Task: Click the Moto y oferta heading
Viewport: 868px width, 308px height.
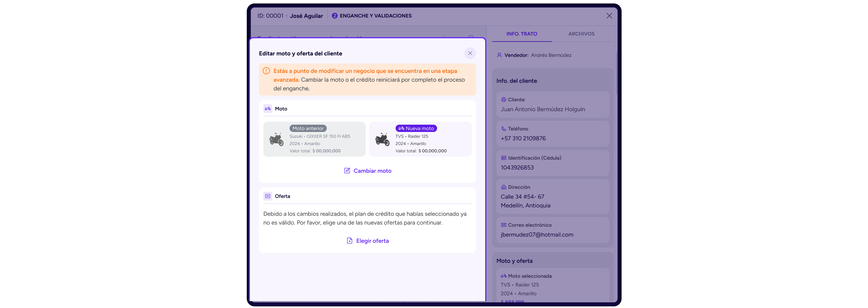Action: coord(514,261)
